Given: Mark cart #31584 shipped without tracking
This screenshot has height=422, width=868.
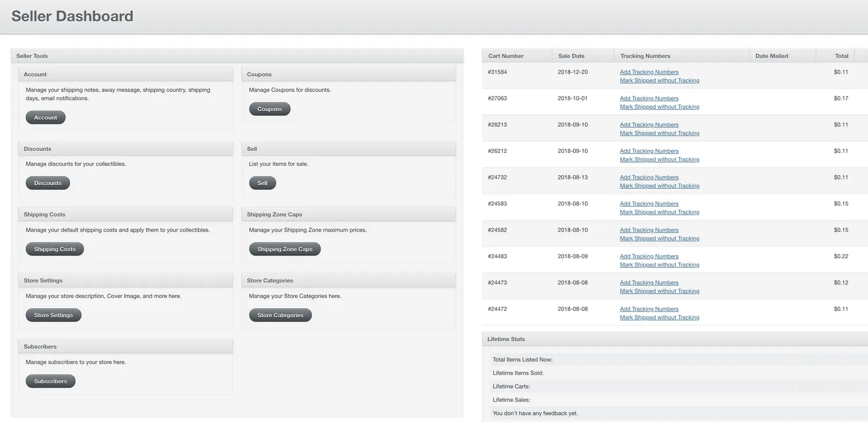Looking at the screenshot, I should click(x=659, y=80).
